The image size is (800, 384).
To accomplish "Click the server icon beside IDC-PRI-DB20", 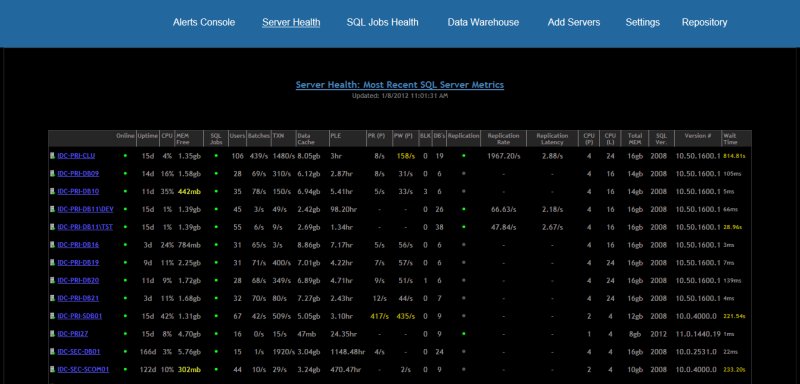I will pos(52,280).
